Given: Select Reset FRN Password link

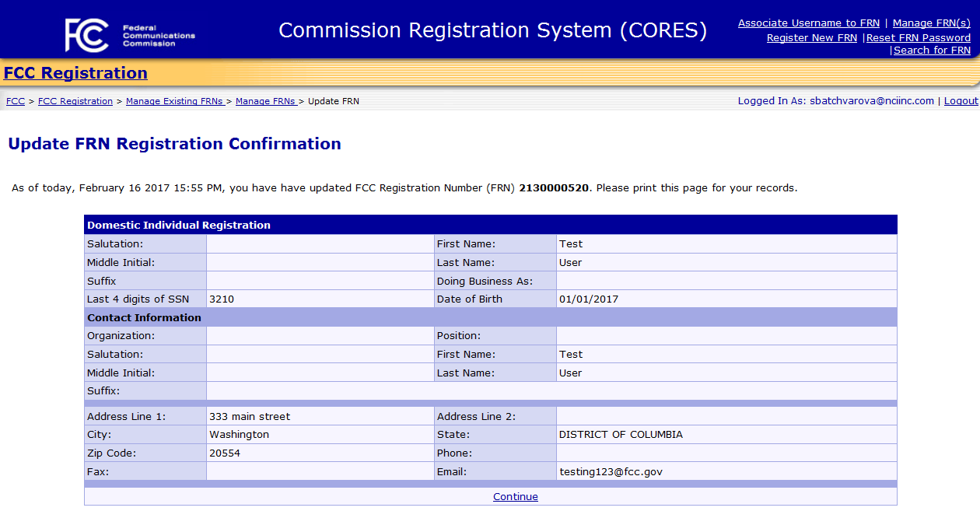Looking at the screenshot, I should (918, 37).
